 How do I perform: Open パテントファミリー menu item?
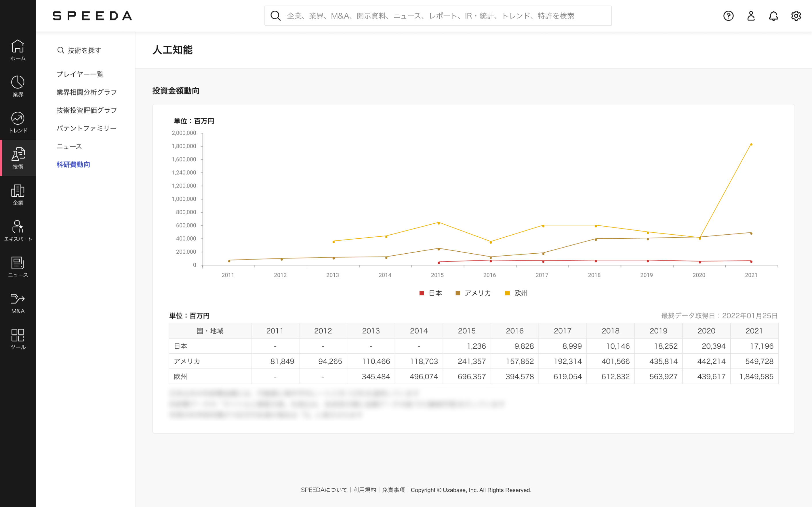(86, 128)
